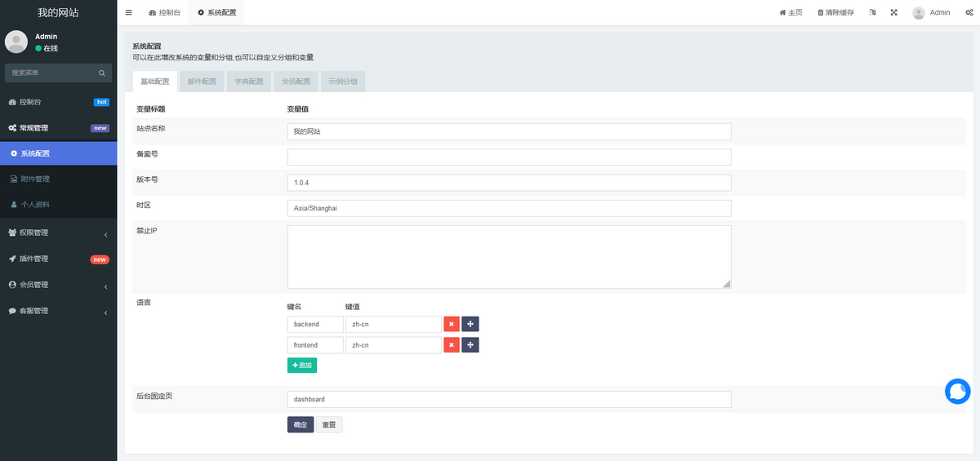The width and height of the screenshot is (980, 461).
Task: Click 清除缓存 in the top bar
Action: pos(835,12)
